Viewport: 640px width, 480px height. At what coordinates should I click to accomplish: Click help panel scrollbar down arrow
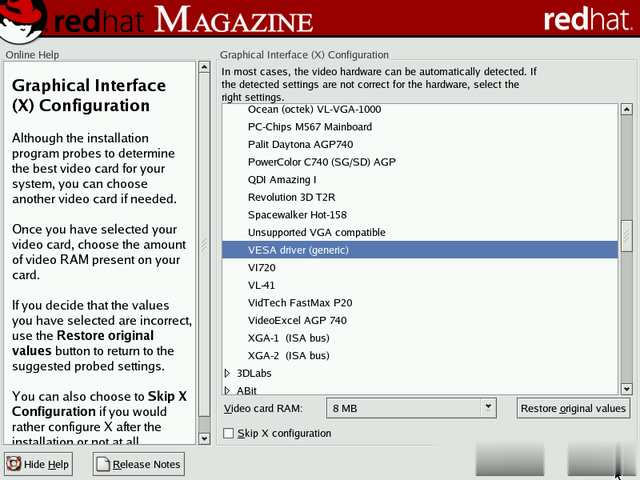click(204, 439)
